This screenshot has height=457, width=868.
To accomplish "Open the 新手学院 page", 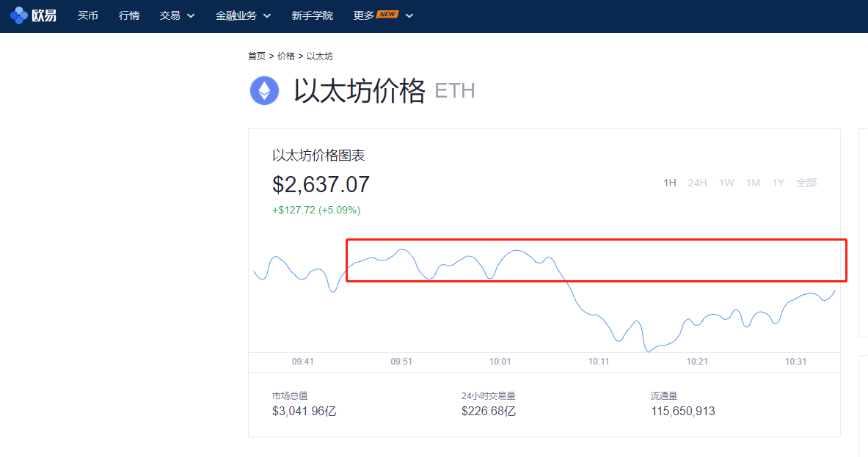I will point(312,15).
